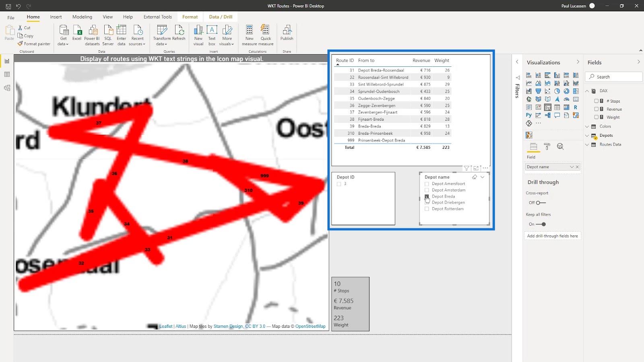The image size is (644, 362).
Task: Expand the Routes Data table
Action: pos(587,144)
